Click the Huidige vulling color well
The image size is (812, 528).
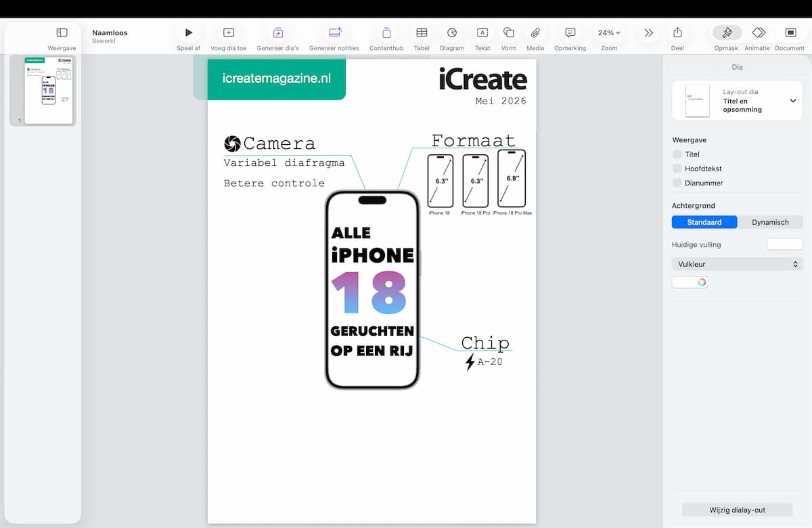pos(784,244)
